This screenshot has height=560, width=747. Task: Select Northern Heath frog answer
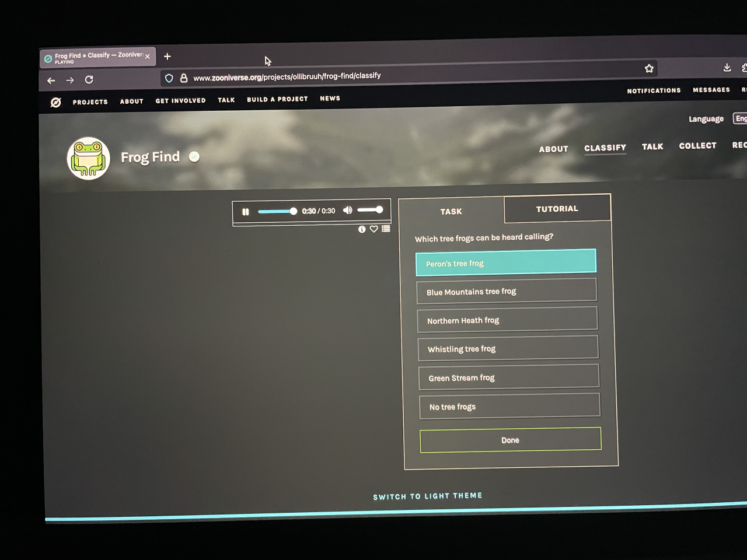coord(507,320)
